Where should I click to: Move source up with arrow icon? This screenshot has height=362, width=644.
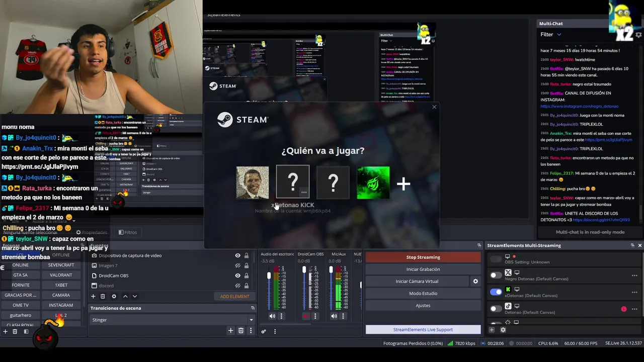tap(125, 296)
